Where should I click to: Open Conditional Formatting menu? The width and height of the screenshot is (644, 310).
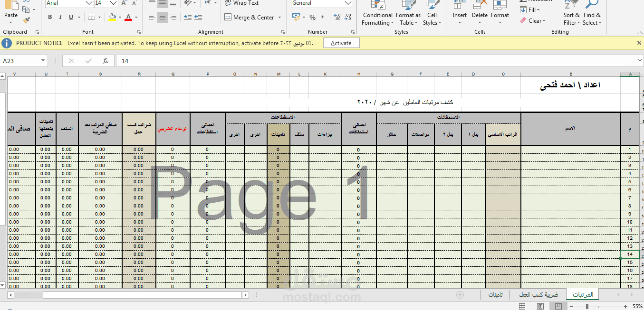tap(378, 13)
